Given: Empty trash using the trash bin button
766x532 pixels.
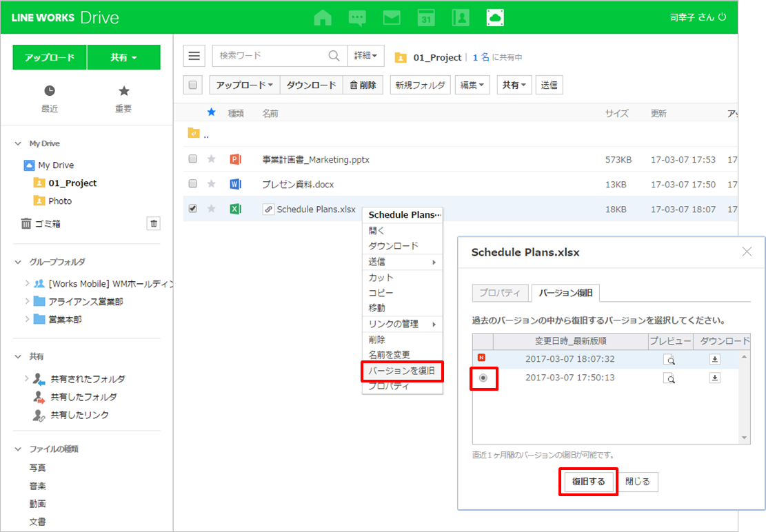Looking at the screenshot, I should click(154, 223).
